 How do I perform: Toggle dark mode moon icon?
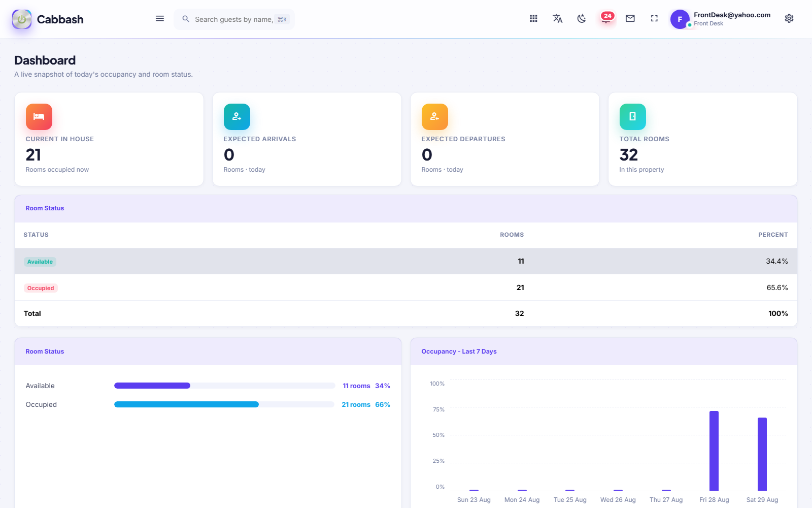point(582,19)
